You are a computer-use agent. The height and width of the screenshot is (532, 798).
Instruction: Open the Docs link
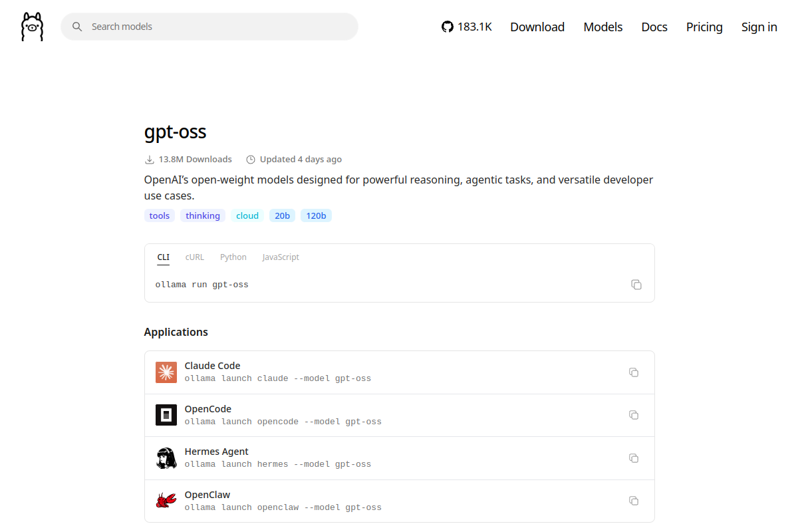(654, 27)
